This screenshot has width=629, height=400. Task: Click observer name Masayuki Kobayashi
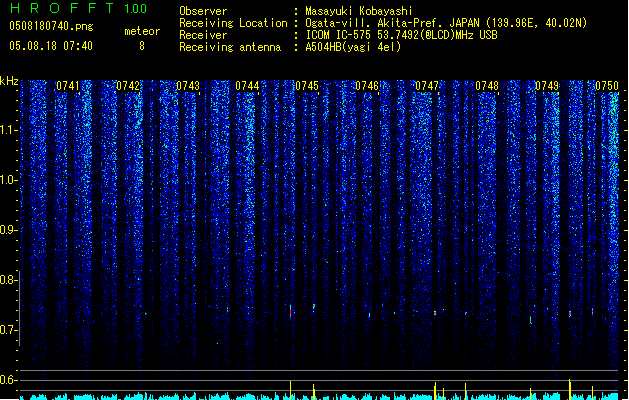pyautogui.click(x=359, y=11)
